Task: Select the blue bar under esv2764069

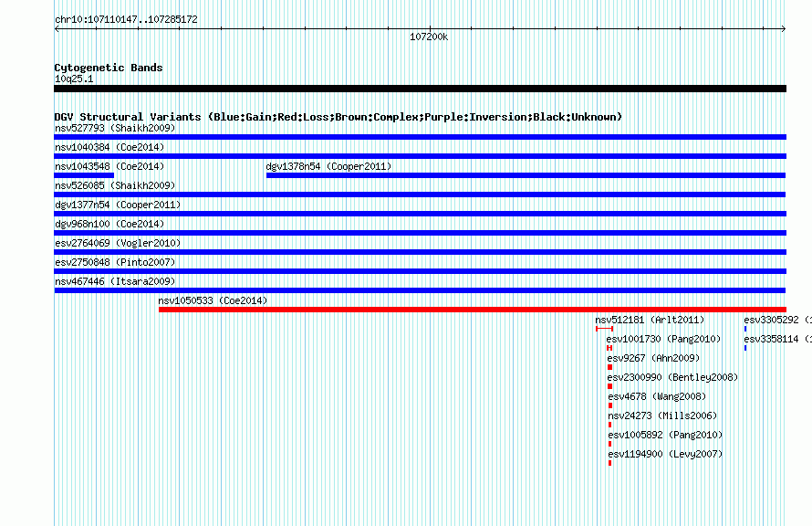Action: 420,252
